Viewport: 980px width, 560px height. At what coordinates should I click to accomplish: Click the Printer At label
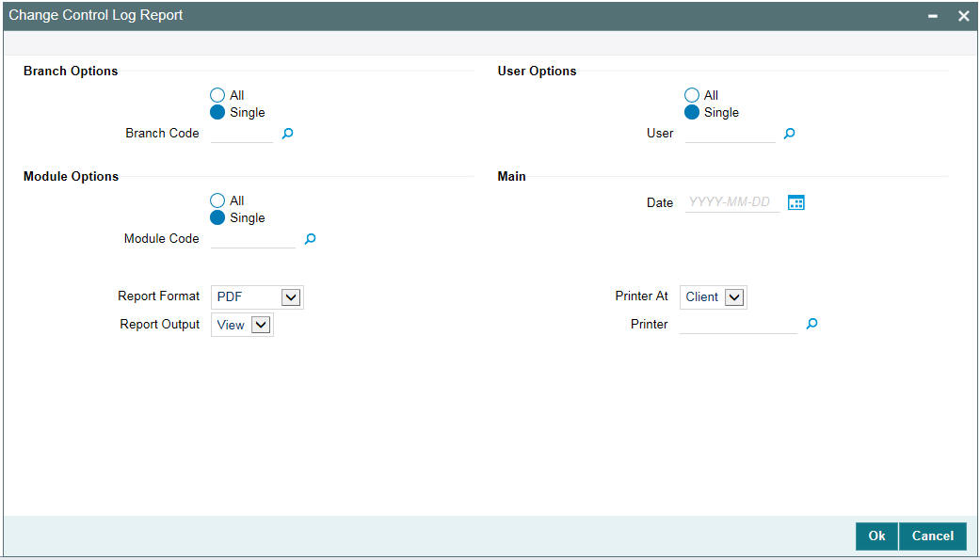[x=642, y=296]
